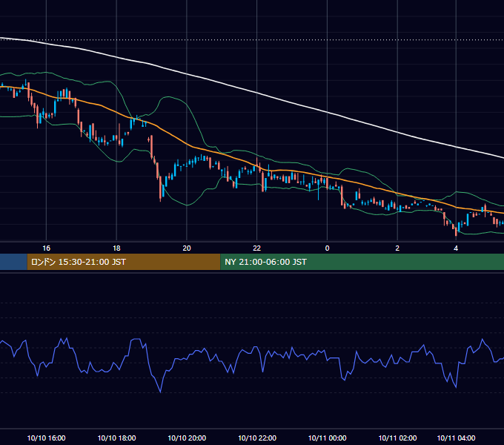
Task: Click the 4 hour axis label
Action: tap(456, 248)
